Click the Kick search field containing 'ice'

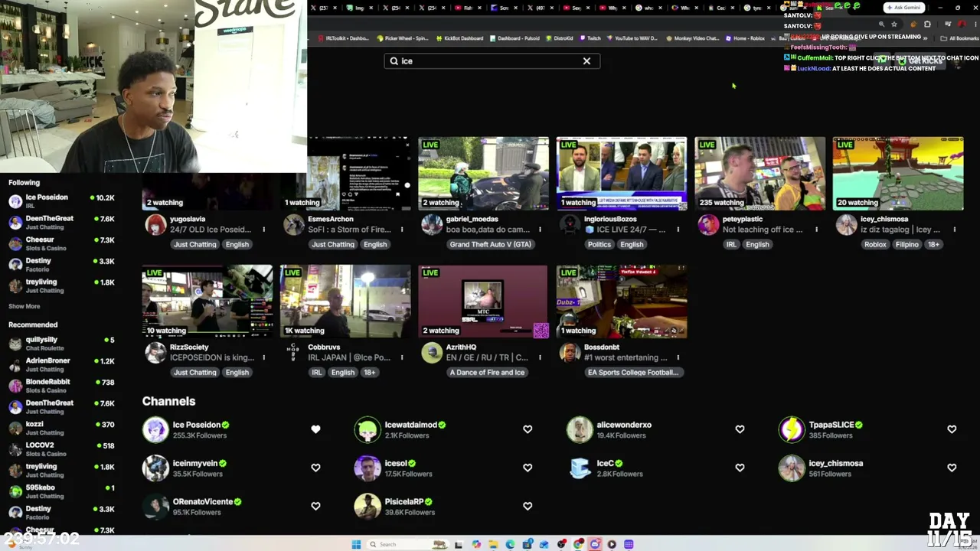point(492,61)
